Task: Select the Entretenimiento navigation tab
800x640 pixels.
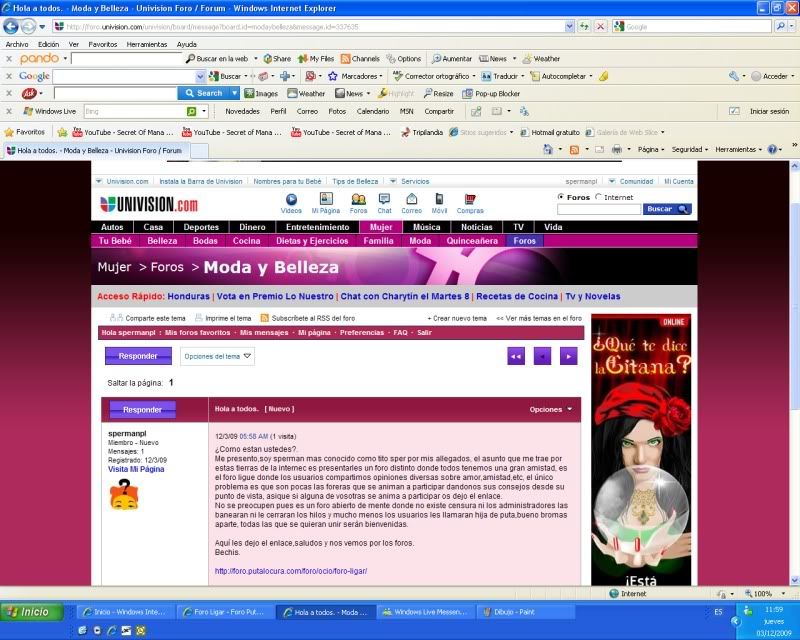Action: point(317,227)
